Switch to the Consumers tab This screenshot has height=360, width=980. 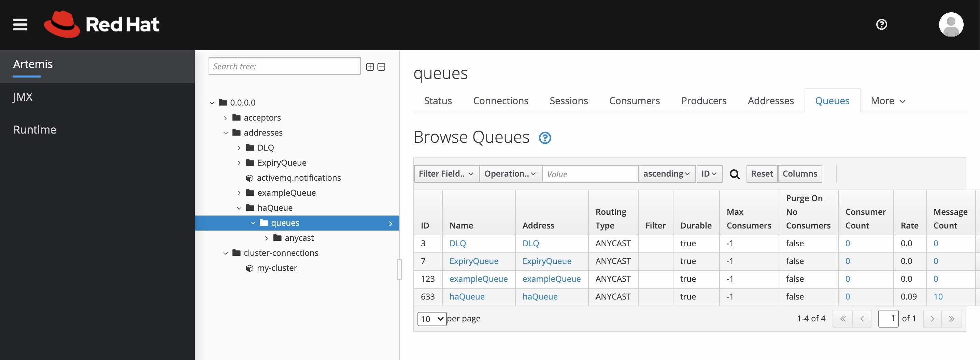(634, 101)
